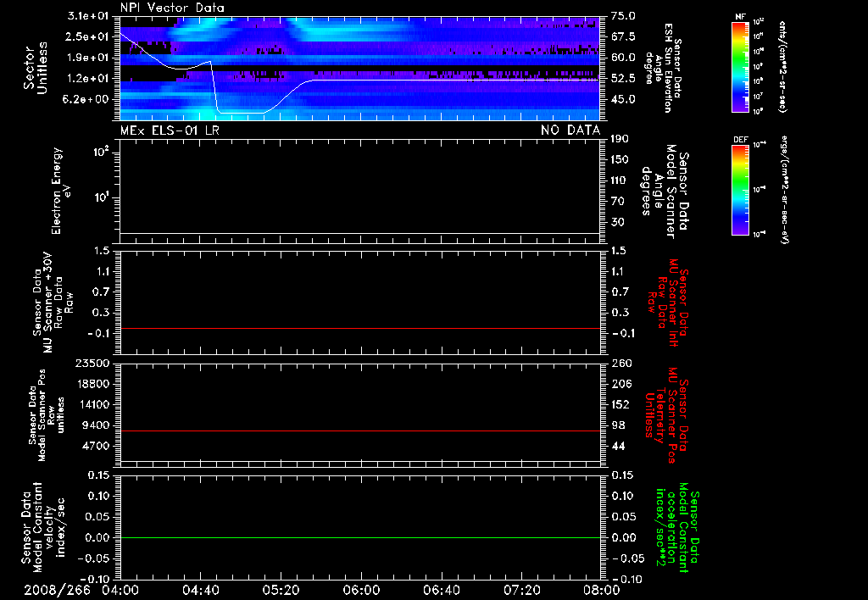The height and width of the screenshot is (600, 868).
Task: Click red 'MU Scanner Init Raw Data' label
Action: pos(670,303)
